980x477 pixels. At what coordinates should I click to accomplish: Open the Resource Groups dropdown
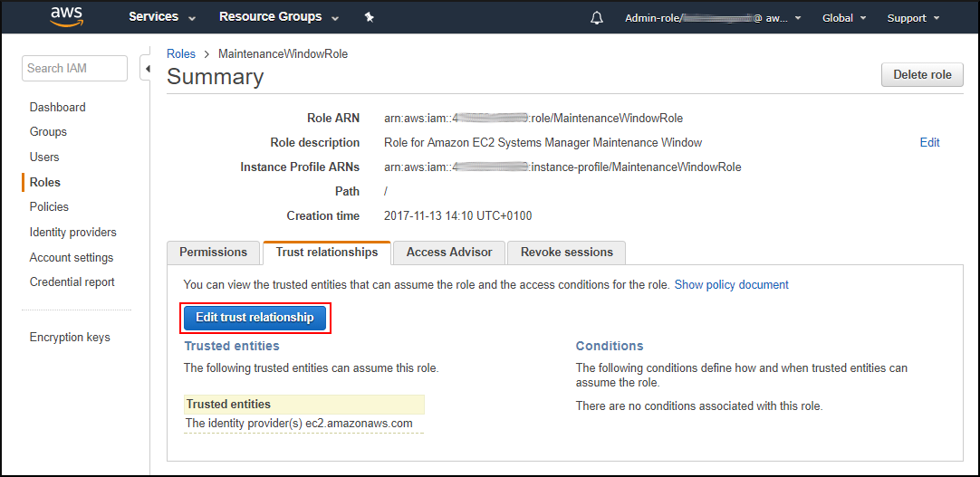[x=279, y=17]
